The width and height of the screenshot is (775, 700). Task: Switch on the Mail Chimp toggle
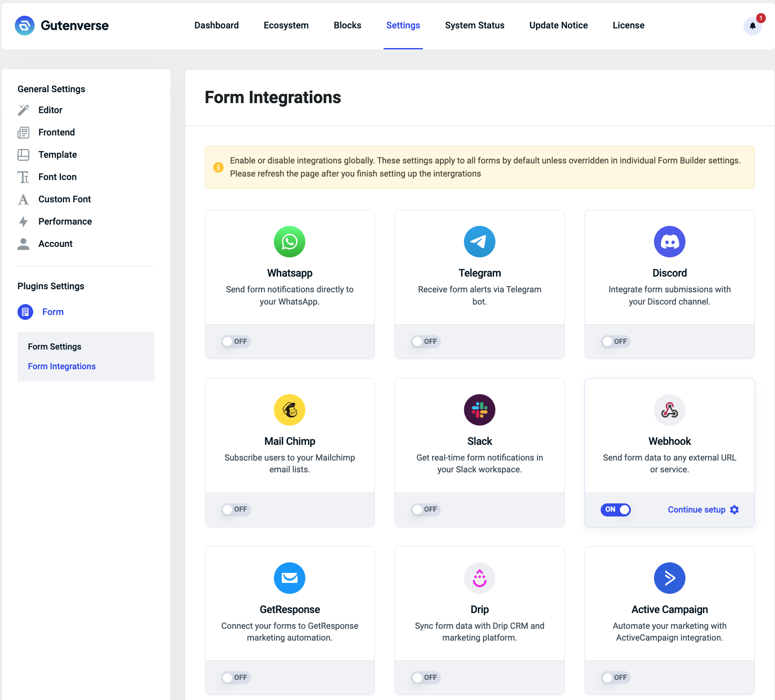(x=236, y=509)
